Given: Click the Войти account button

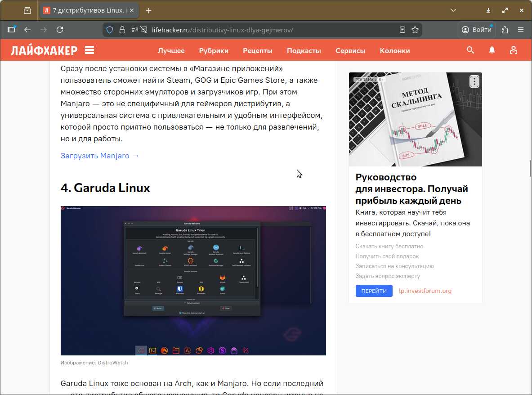Looking at the screenshot, I should [x=476, y=30].
